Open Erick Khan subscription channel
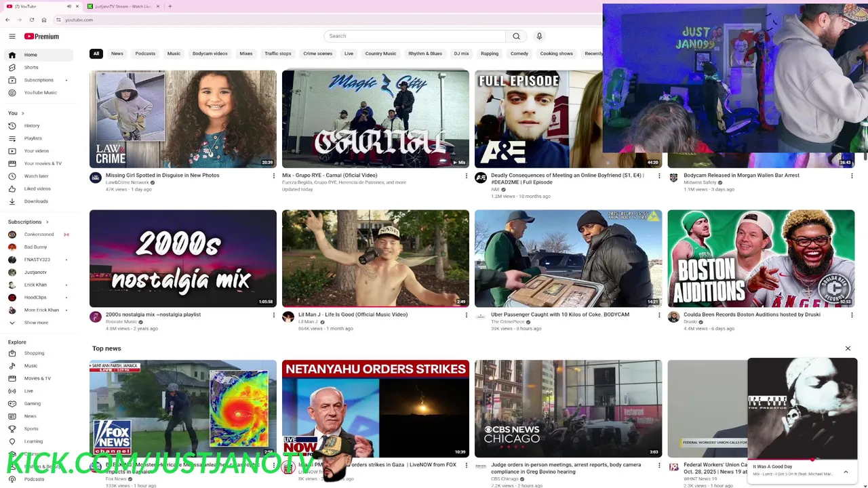868x488 pixels. [35, 285]
